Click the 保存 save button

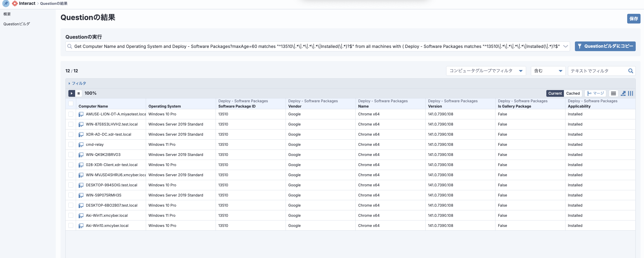[x=633, y=19]
